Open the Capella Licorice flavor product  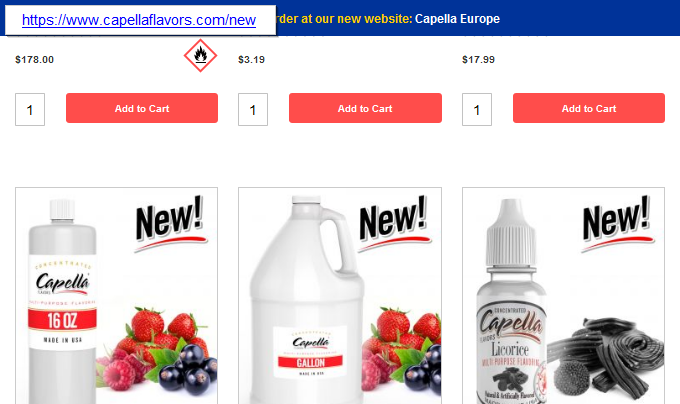coord(511,301)
